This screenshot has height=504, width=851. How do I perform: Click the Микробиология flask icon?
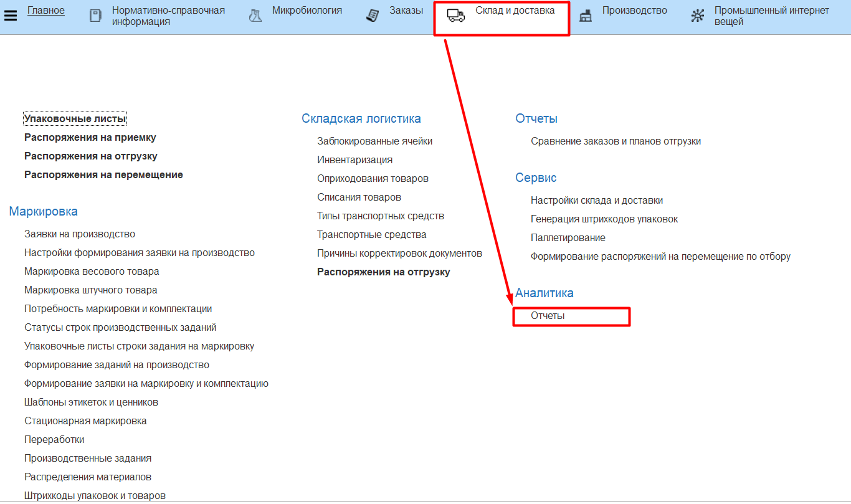(x=255, y=16)
